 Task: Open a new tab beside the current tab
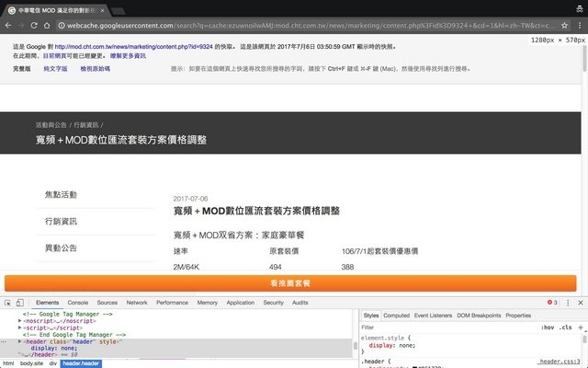point(119,11)
